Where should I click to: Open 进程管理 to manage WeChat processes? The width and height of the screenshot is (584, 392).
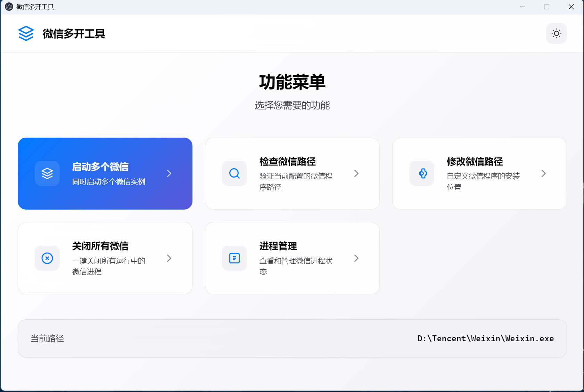tap(292, 258)
